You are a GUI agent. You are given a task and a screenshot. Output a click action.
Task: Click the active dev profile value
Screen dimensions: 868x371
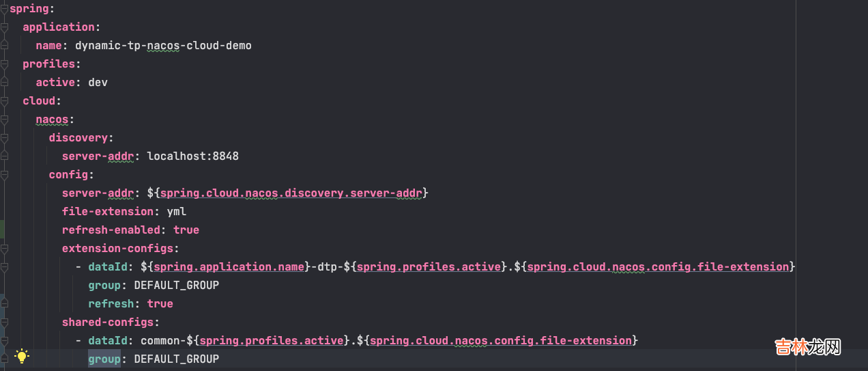(98, 83)
